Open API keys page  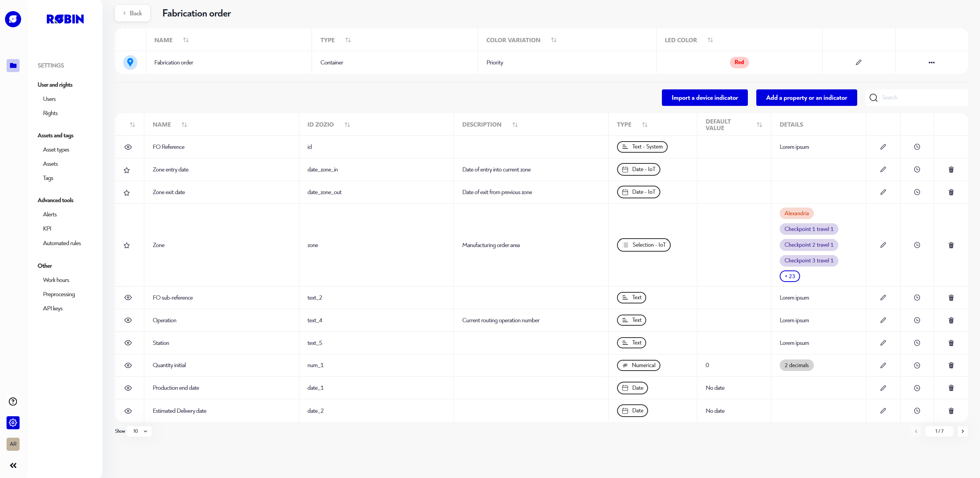coord(53,308)
